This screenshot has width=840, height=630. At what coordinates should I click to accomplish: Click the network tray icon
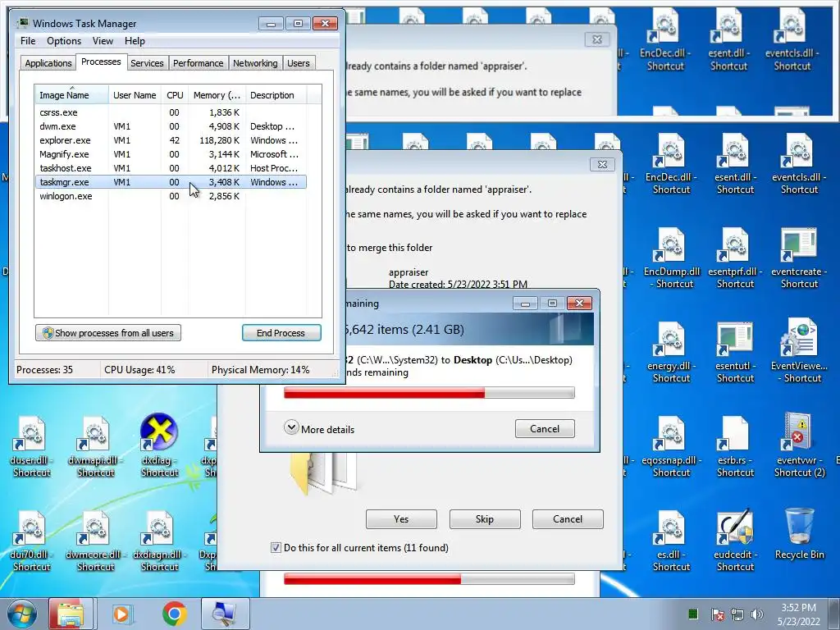coord(737,614)
